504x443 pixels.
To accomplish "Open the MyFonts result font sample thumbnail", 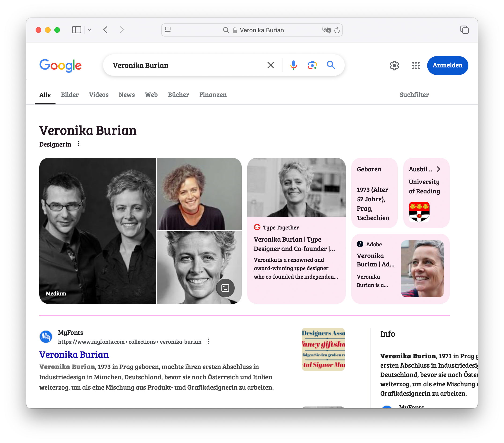I will tap(323, 349).
